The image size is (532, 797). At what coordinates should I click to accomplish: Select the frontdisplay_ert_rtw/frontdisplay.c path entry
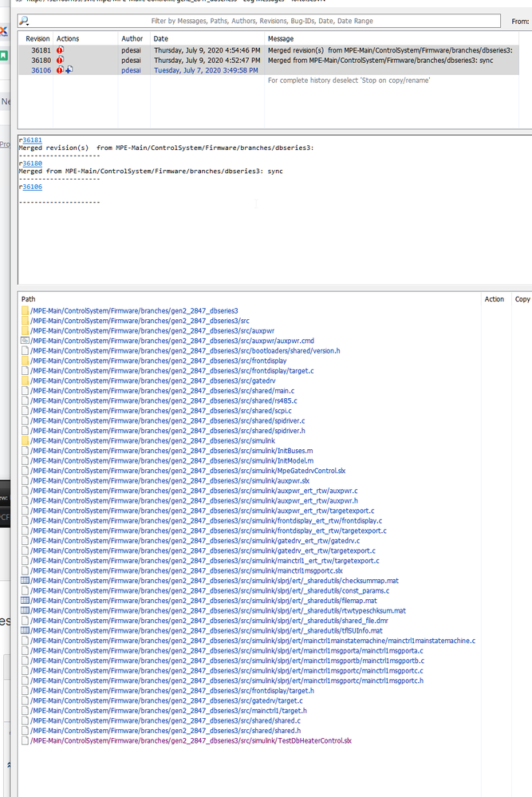pyautogui.click(x=207, y=520)
